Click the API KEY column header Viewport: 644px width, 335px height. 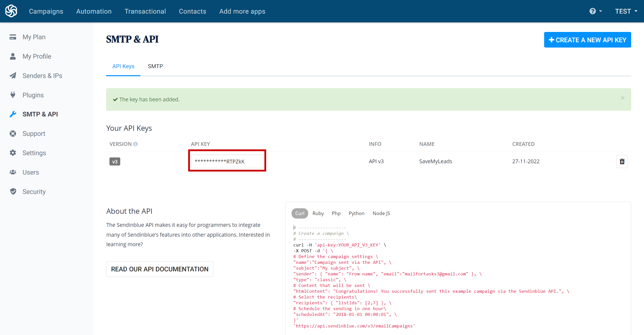tap(200, 144)
